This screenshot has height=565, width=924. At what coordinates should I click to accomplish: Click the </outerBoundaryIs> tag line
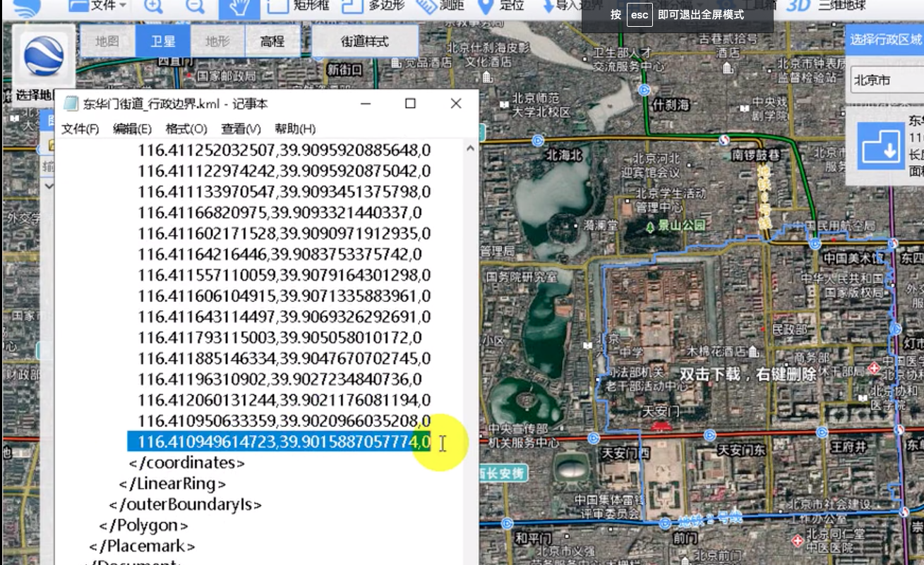(185, 504)
